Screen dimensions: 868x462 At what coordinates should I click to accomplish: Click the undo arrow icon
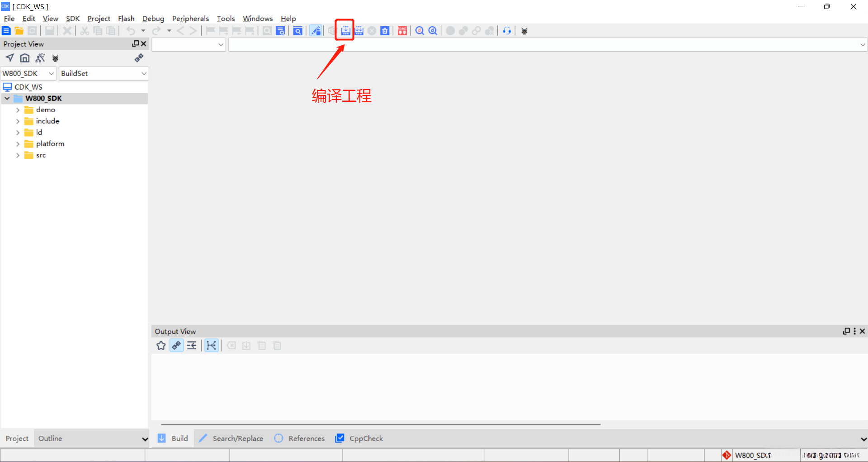point(131,31)
